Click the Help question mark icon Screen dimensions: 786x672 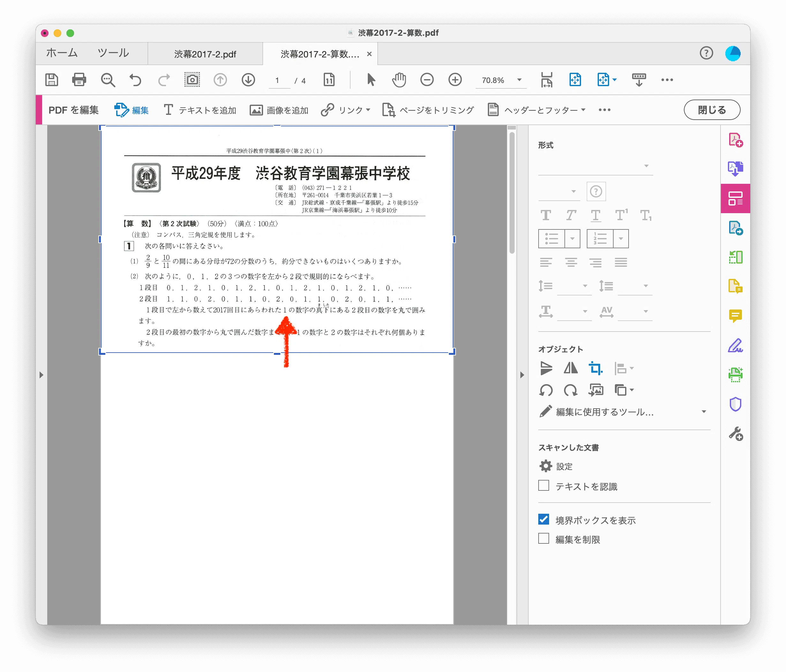pyautogui.click(x=706, y=53)
